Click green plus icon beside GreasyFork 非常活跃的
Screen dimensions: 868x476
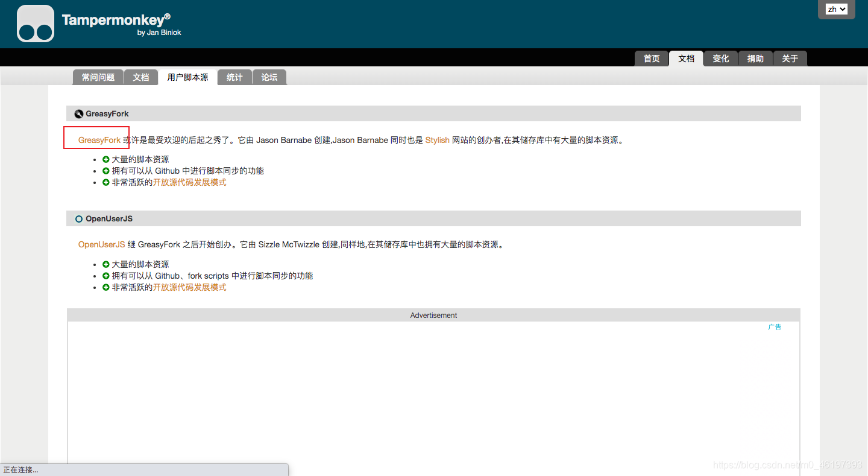(x=106, y=182)
